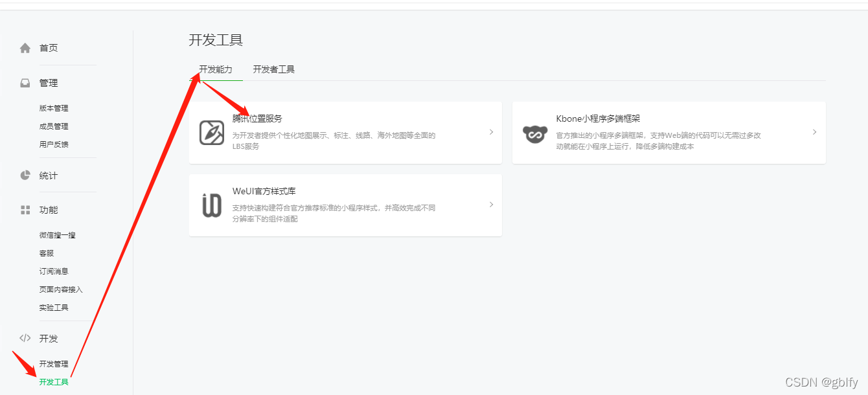Select the grid icon beside 功能
The width and height of the screenshot is (868, 395).
(25, 209)
